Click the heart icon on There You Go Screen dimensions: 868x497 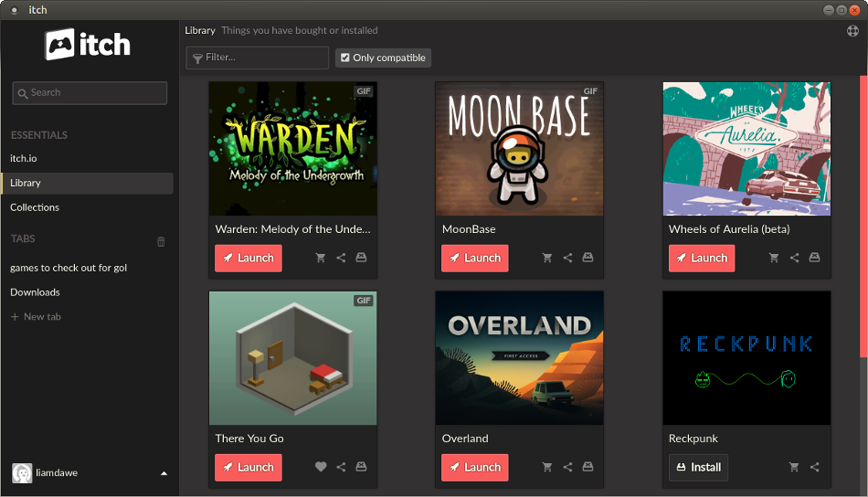321,467
